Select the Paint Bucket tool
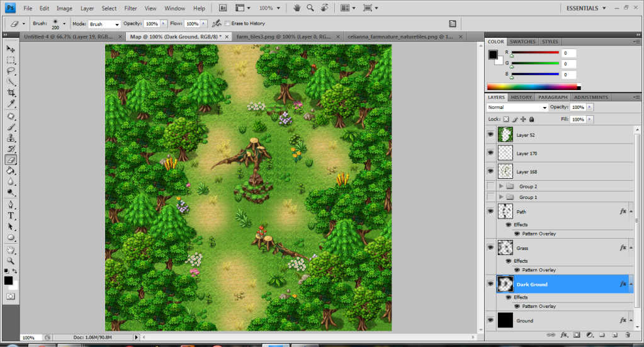 click(x=11, y=171)
